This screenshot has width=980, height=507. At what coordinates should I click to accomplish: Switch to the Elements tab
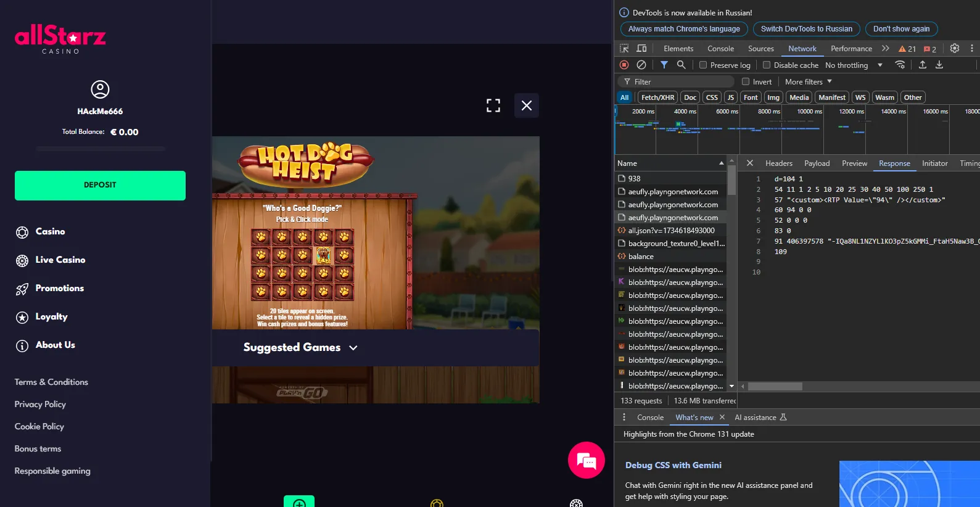[x=678, y=48]
